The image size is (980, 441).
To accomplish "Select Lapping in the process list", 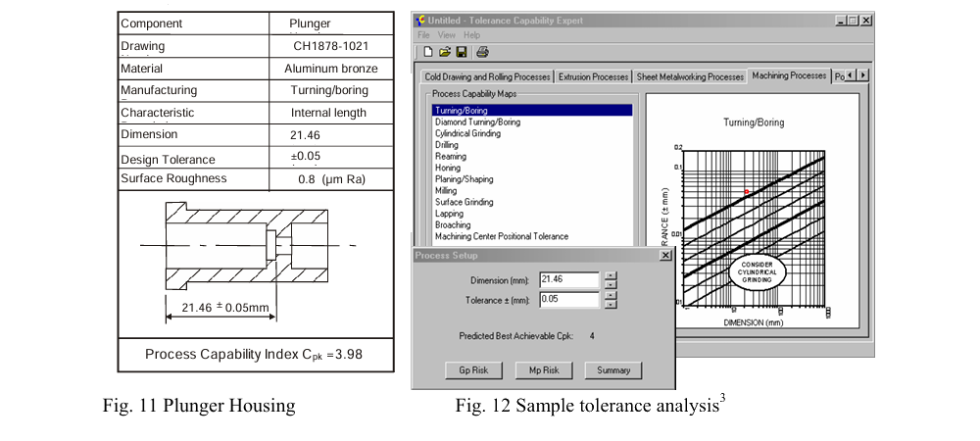I will [449, 214].
